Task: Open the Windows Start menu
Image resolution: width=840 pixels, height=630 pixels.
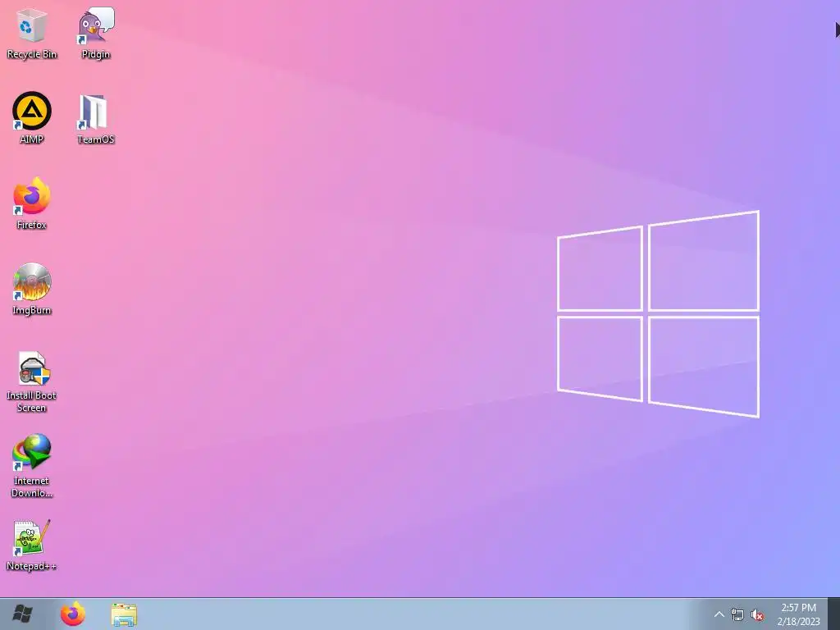Action: point(22,614)
